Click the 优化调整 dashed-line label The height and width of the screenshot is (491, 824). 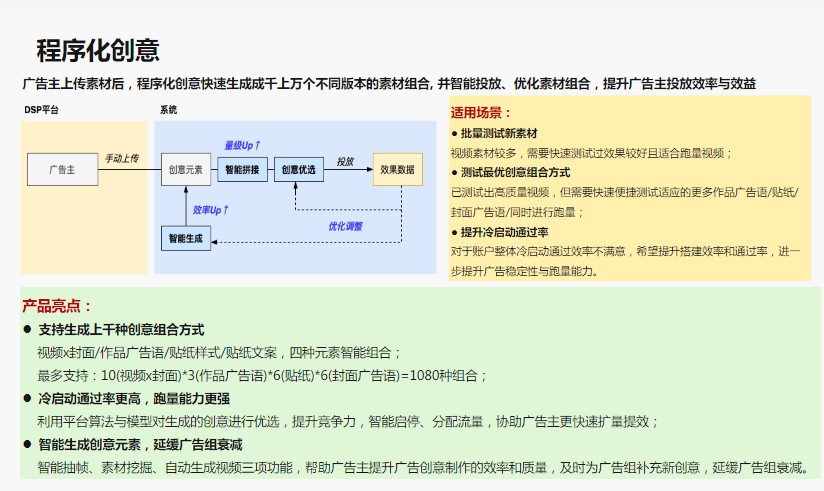346,226
